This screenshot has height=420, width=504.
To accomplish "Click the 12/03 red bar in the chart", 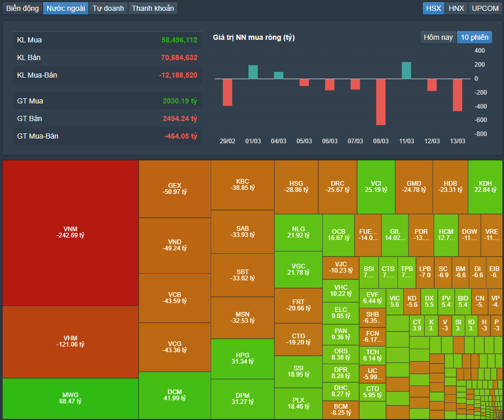I will click(x=432, y=85).
